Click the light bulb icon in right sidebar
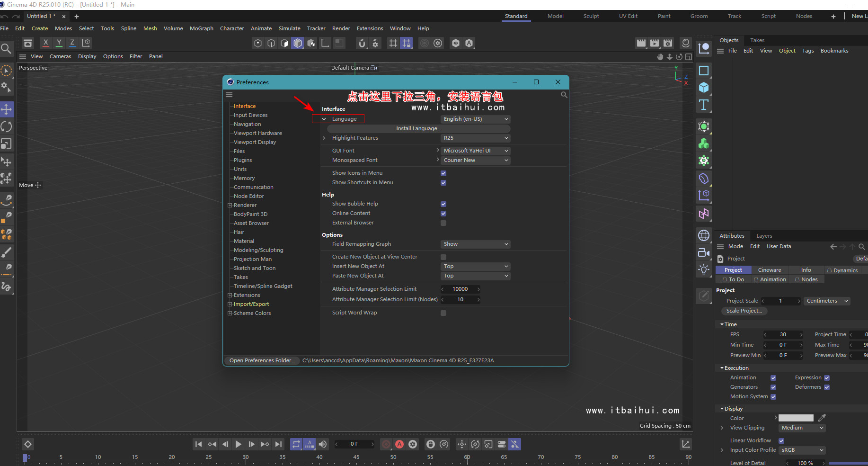Screen dimensions: 868x466 coord(704,269)
